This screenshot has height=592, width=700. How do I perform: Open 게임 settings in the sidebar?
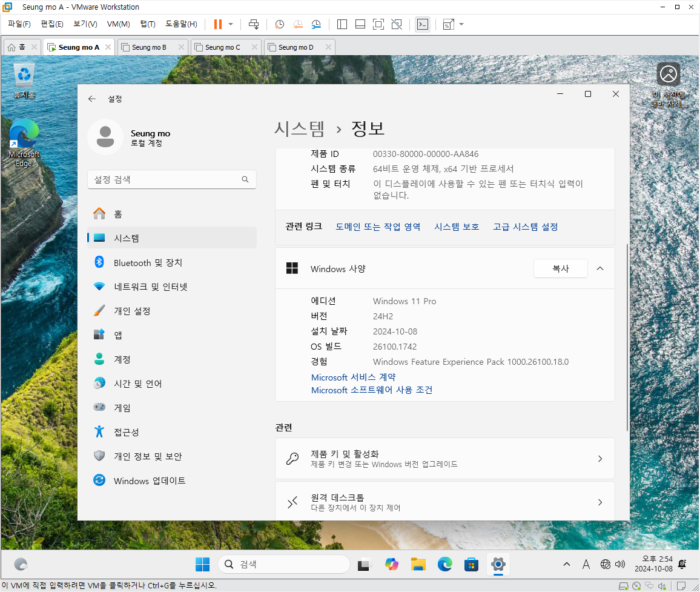coord(172,408)
